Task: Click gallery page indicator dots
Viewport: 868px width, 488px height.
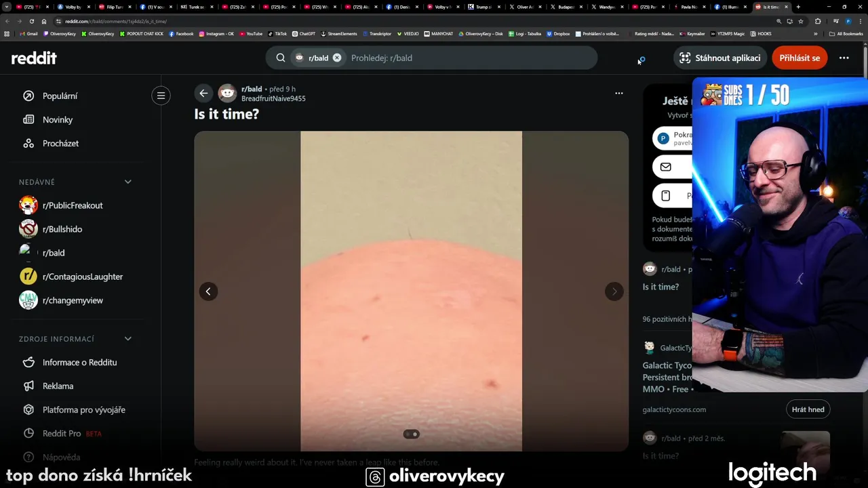Action: [x=412, y=434]
